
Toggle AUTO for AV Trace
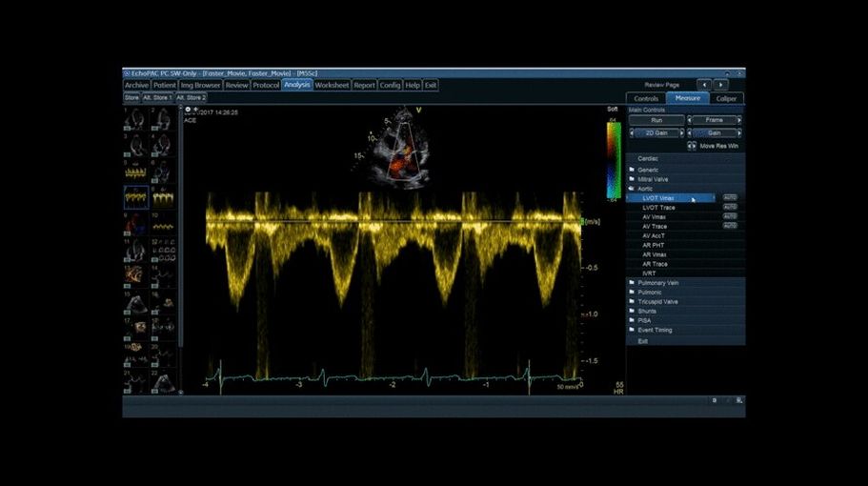730,226
